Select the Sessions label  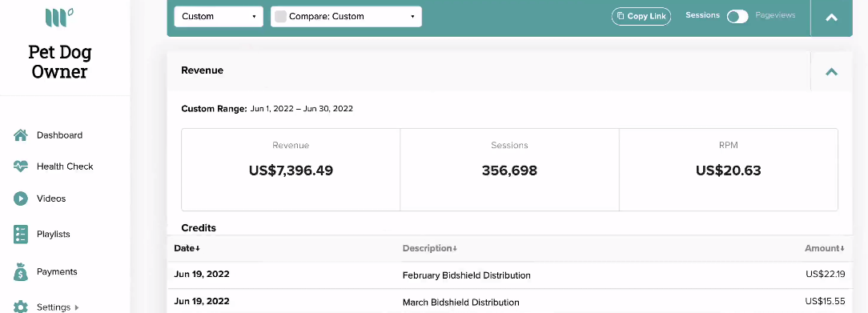[702, 15]
